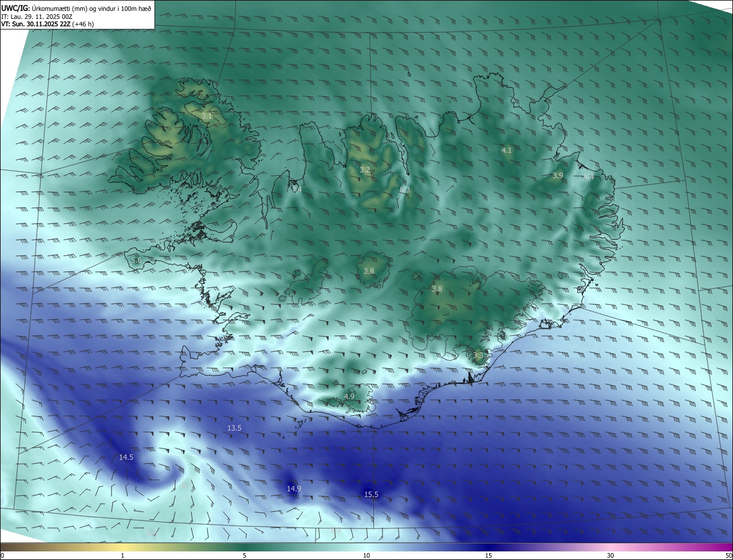Click the 3.3 value on the southeast coast

click(x=478, y=356)
